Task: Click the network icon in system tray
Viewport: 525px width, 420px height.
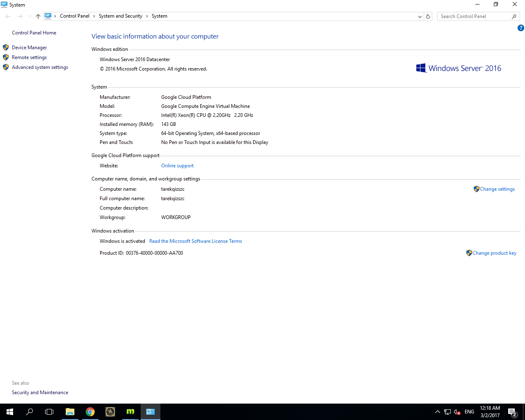Action: 447,412
